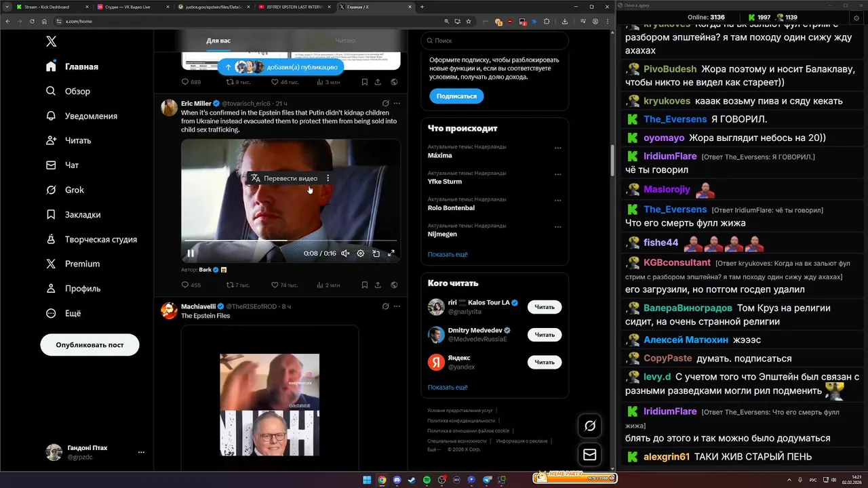This screenshot has height=488, width=868.
Task: View analytics for Eric Miller post (2 млн)
Action: tap(328, 285)
